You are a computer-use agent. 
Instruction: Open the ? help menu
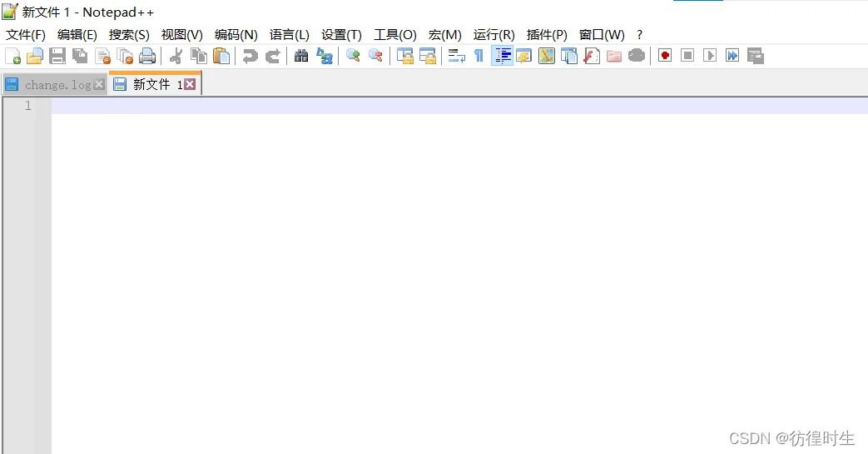[x=639, y=35]
